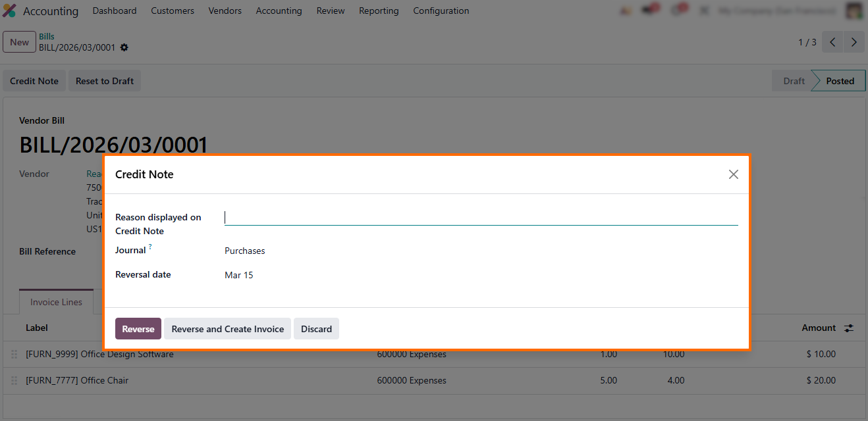Viewport: 868px width, 421px height.
Task: Open the Vendors menu
Action: [x=225, y=11]
